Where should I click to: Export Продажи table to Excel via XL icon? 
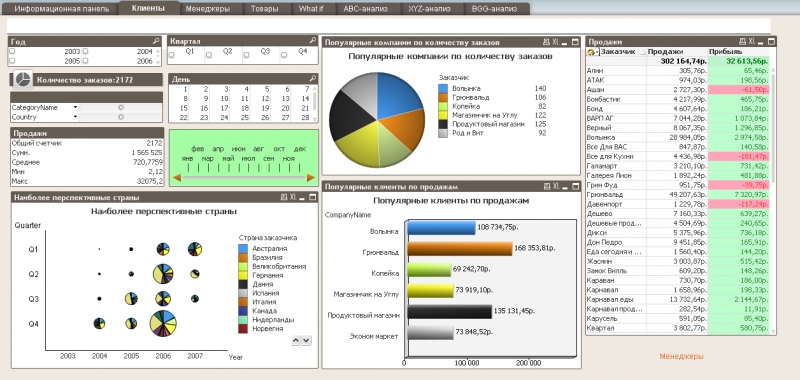(x=752, y=42)
